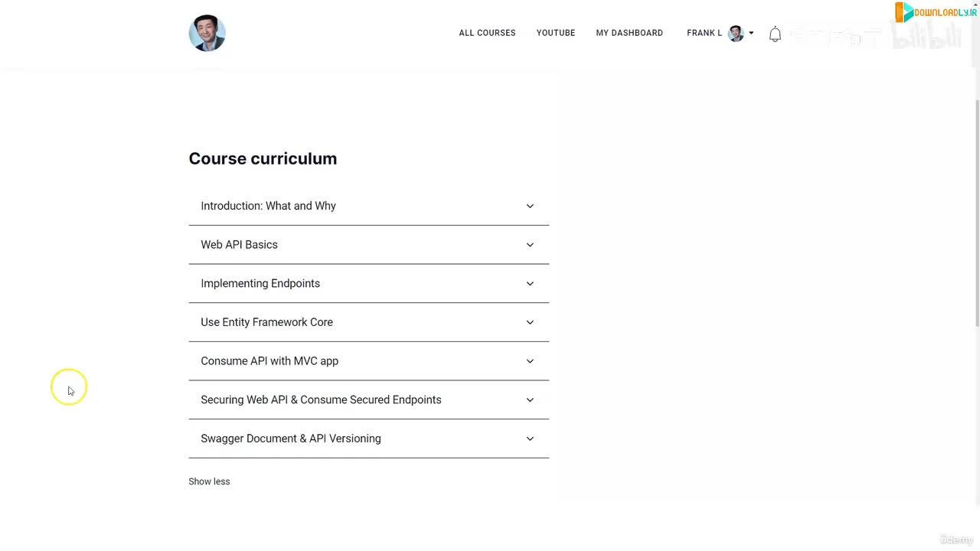Open the notification bell
This screenshot has width=980, height=551.
pyautogui.click(x=775, y=34)
